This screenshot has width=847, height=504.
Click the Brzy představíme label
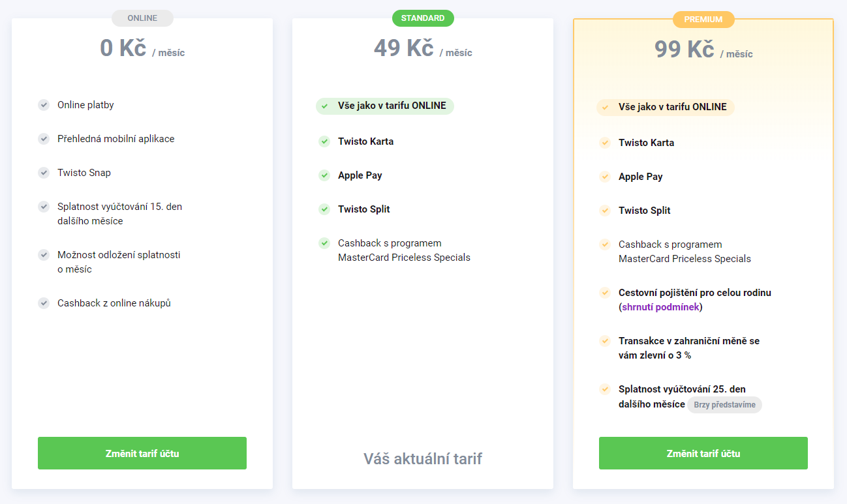[724, 405]
